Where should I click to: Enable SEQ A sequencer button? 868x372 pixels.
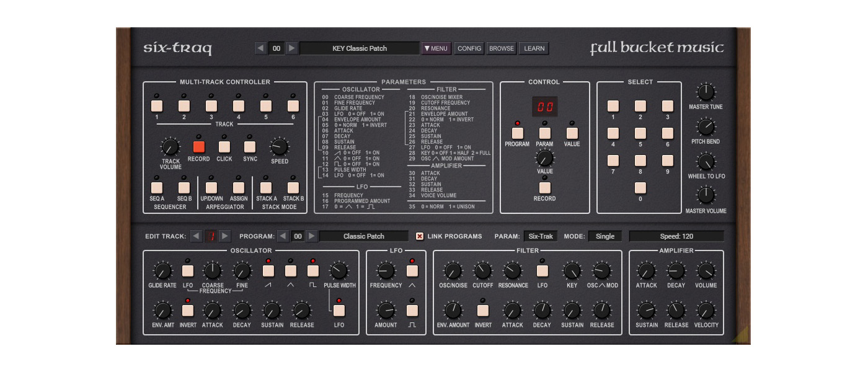[x=157, y=187]
